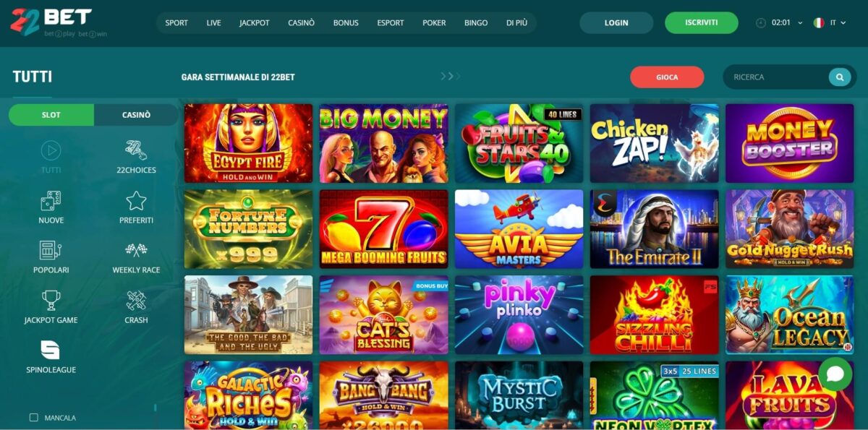This screenshot has height=430, width=868.
Task: Expand the 02:01 time dropdown
Action: (x=779, y=22)
